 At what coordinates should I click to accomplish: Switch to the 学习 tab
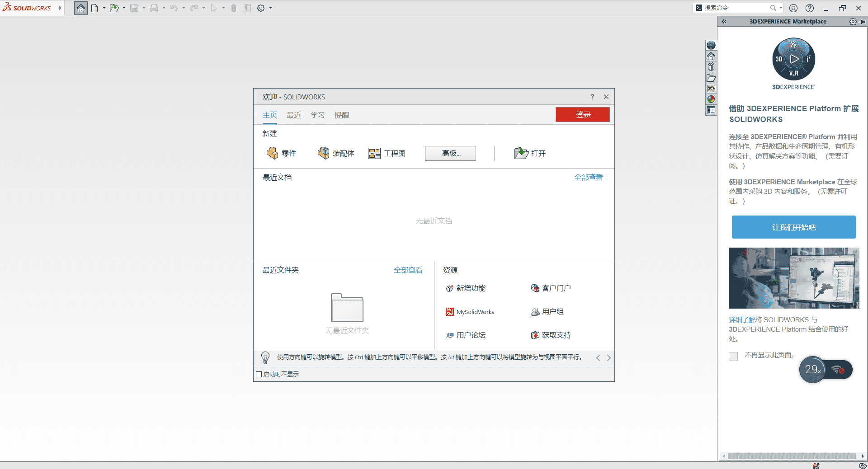[317, 115]
